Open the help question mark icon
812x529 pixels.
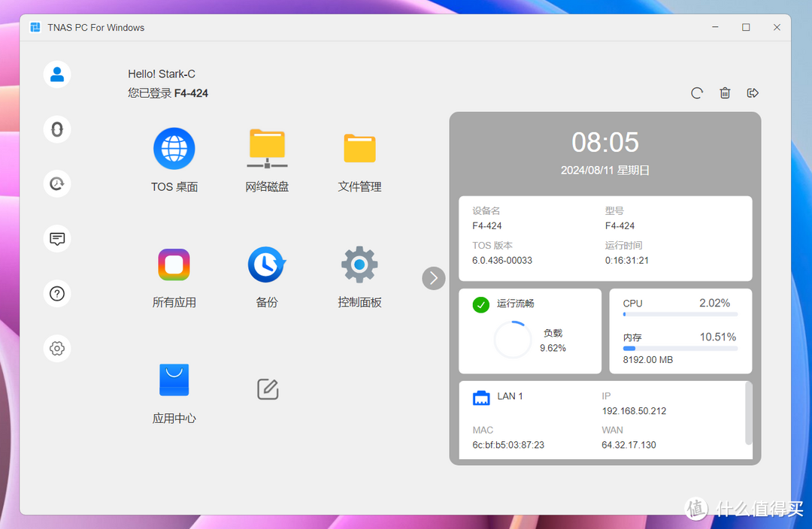(57, 294)
